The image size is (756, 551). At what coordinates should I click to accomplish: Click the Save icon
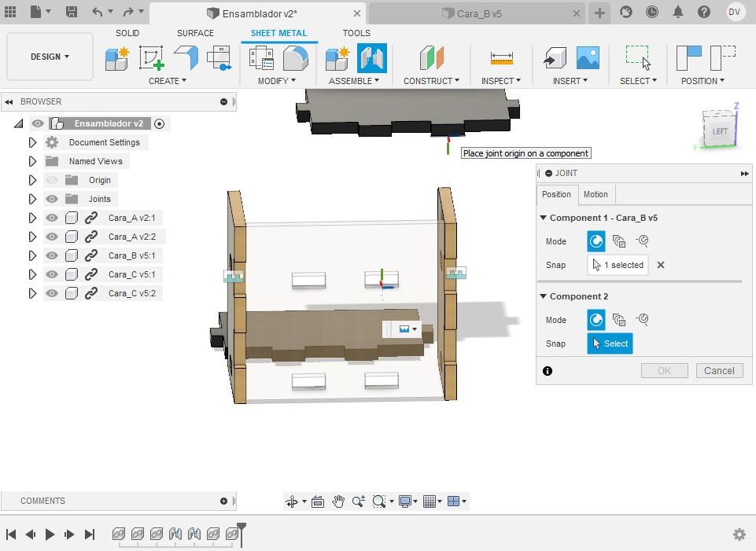[72, 12]
